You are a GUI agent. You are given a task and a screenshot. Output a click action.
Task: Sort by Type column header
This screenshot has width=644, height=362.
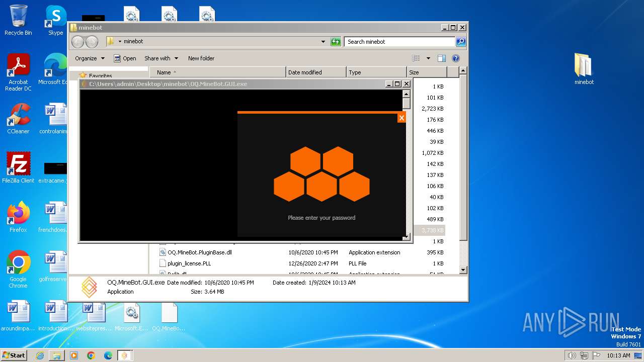pos(376,72)
